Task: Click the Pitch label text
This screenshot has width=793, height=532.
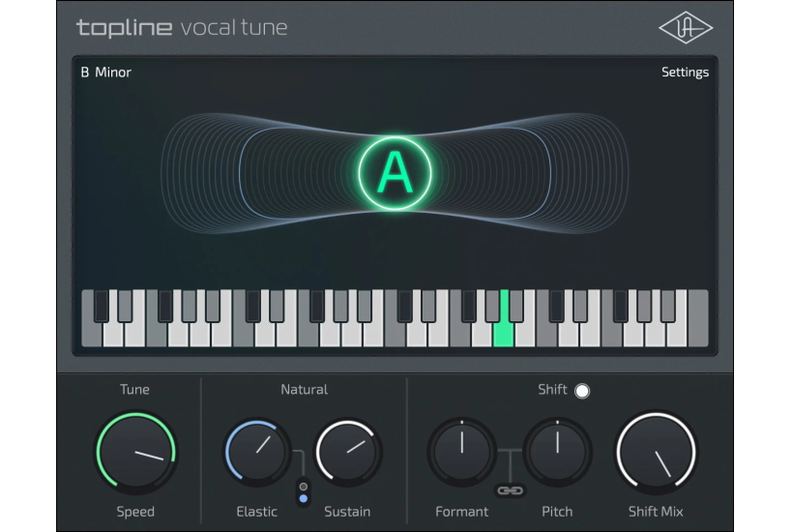Action: click(557, 512)
